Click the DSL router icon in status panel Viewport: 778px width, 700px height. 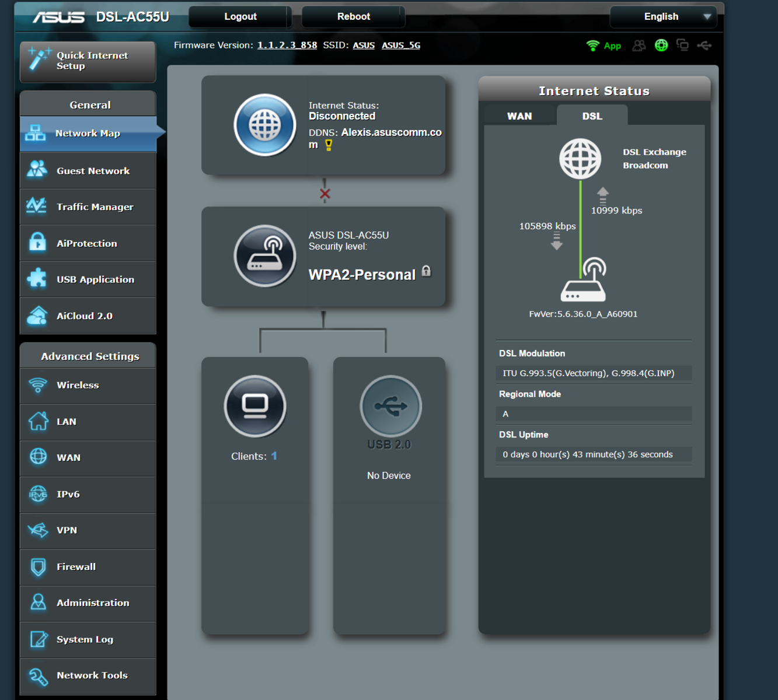(x=584, y=279)
